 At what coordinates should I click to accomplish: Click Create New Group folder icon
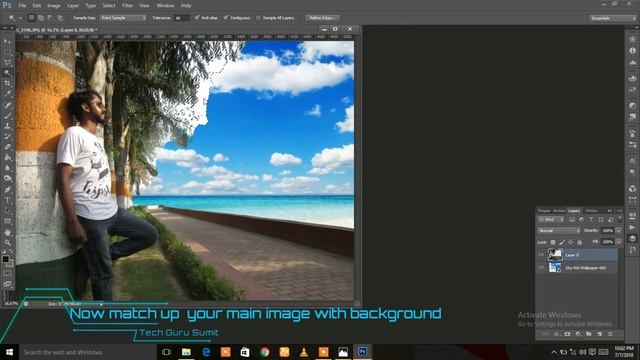[x=589, y=334]
